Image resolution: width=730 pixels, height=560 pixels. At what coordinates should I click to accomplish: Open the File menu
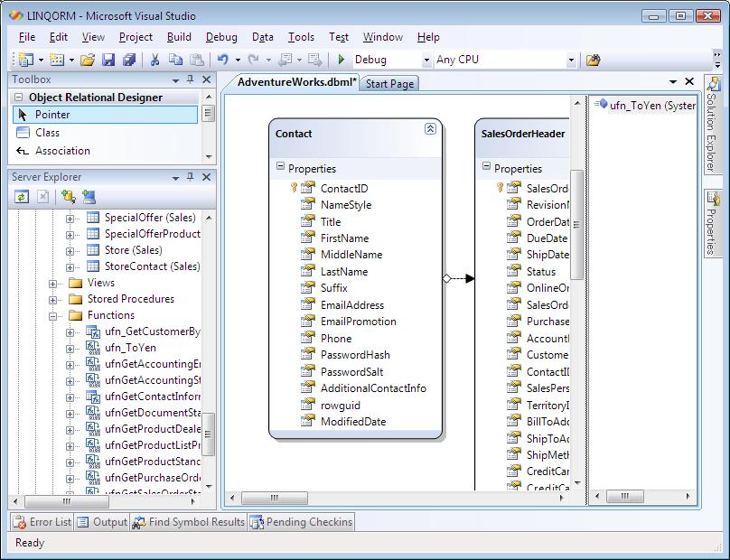(27, 37)
